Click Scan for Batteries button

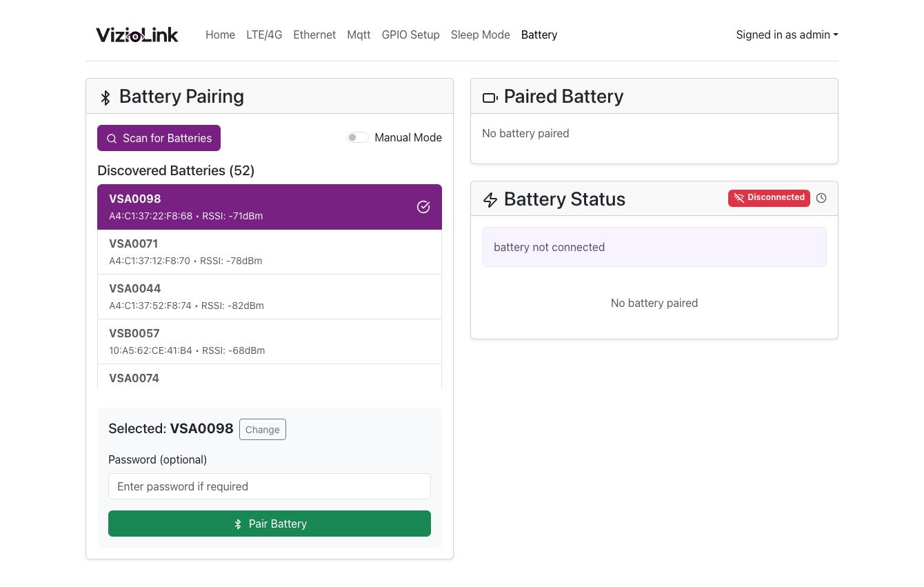pyautogui.click(x=159, y=138)
